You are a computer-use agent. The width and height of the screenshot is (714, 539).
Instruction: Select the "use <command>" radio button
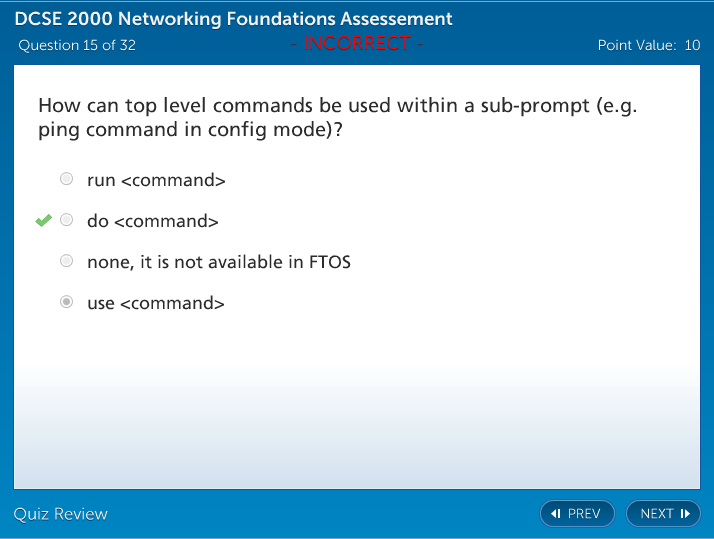pyautogui.click(x=66, y=302)
